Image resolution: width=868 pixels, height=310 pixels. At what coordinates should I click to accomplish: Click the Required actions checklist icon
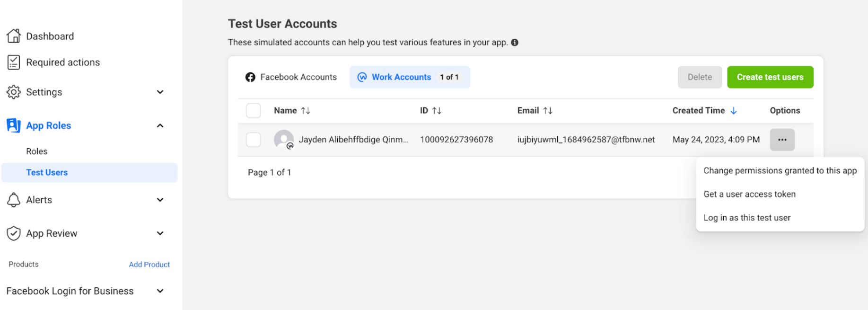click(x=14, y=62)
